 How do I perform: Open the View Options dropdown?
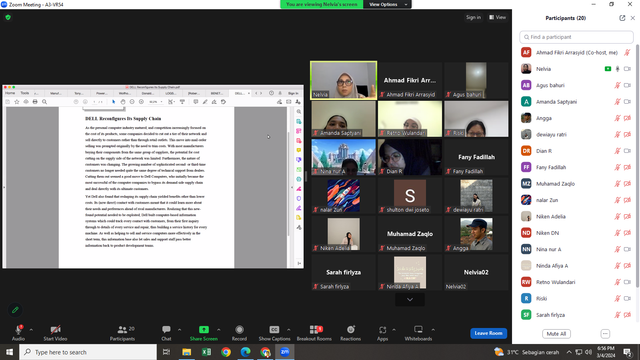pyautogui.click(x=387, y=4)
